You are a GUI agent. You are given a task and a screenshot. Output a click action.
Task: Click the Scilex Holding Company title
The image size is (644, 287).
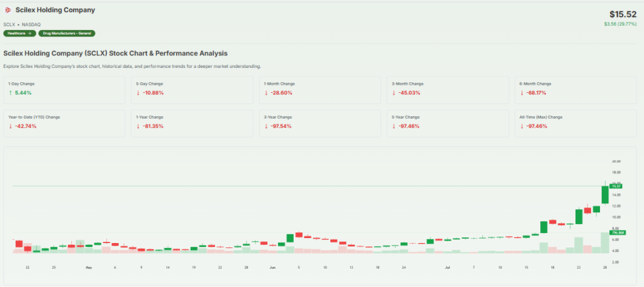point(55,10)
